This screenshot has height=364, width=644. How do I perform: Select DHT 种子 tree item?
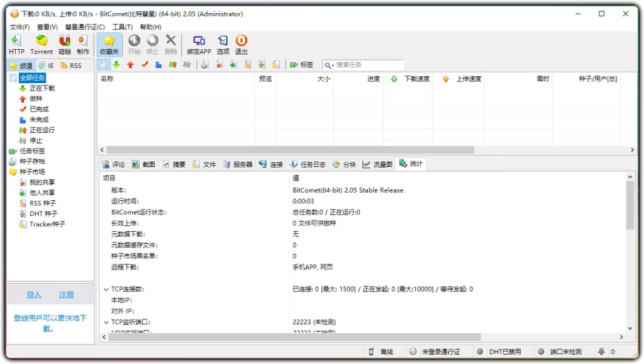pos(43,213)
